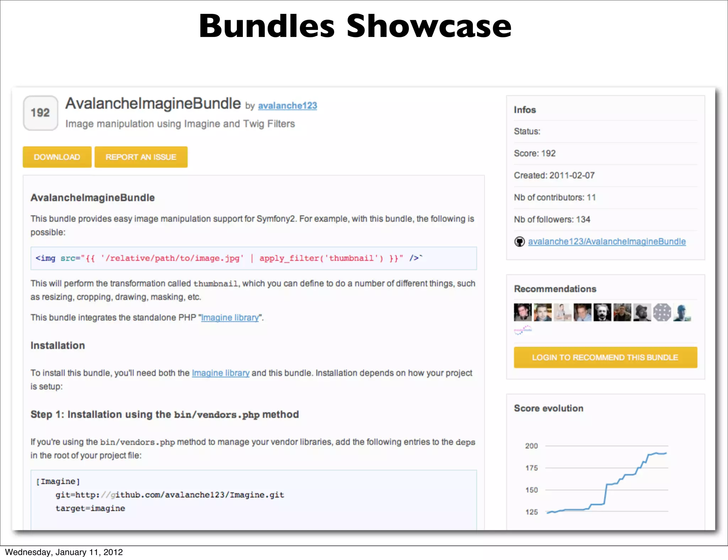Open avatar of bearded man wearing hat
The height and width of the screenshot is (560, 728).
(642, 312)
